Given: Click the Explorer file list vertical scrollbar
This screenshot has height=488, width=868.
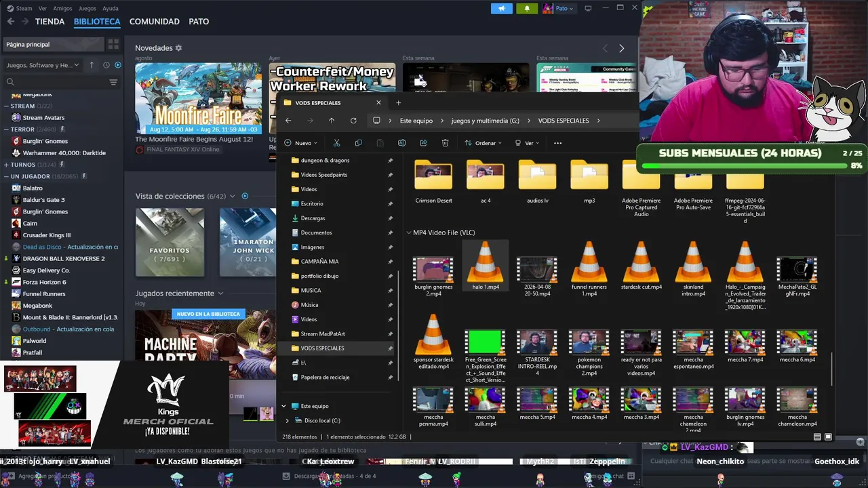Looking at the screenshot, I should click(831, 370).
